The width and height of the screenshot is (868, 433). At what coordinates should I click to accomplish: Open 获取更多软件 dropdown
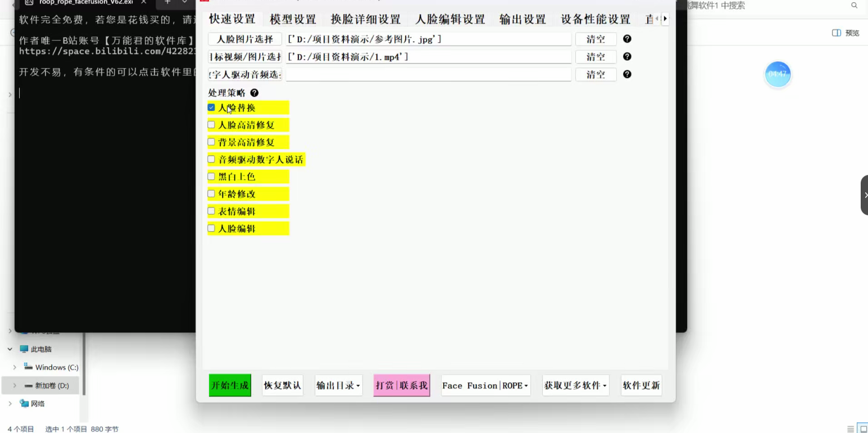coord(575,385)
